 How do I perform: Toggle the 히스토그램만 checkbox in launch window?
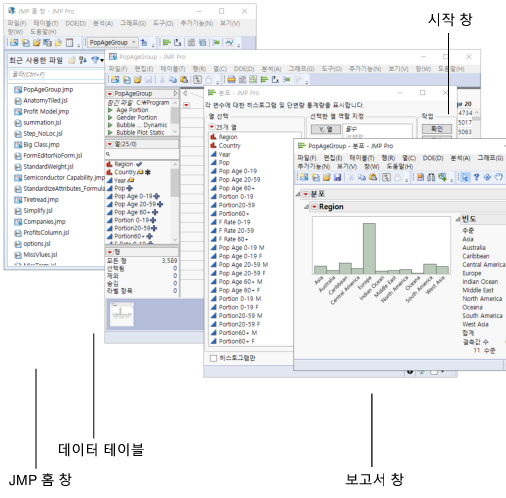point(213,358)
